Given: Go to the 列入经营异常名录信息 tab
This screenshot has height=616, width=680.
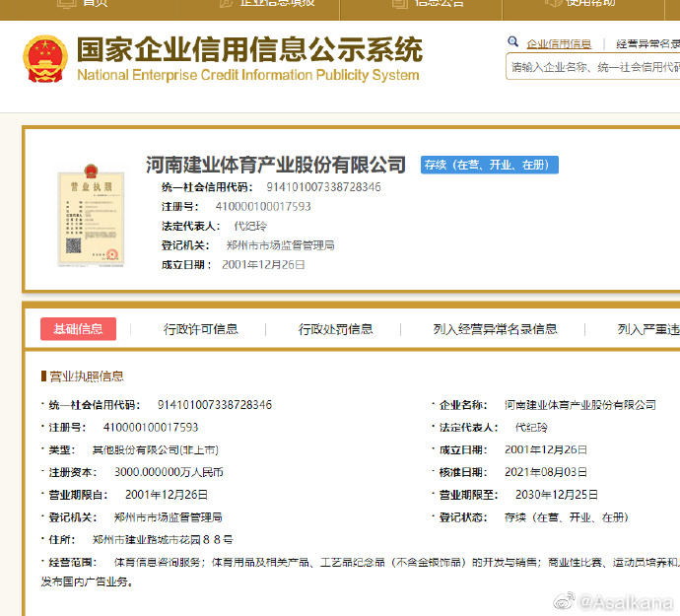Looking at the screenshot, I should click(x=495, y=329).
